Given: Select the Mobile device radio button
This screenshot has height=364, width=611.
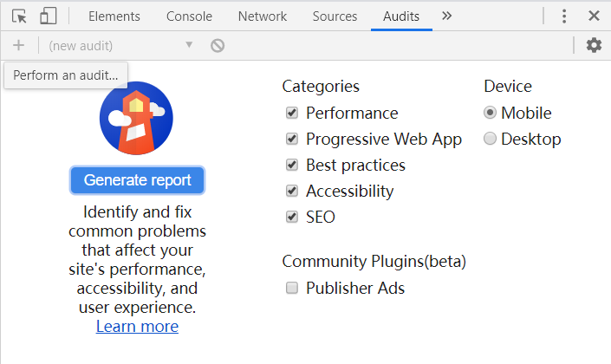Looking at the screenshot, I should pyautogui.click(x=490, y=113).
